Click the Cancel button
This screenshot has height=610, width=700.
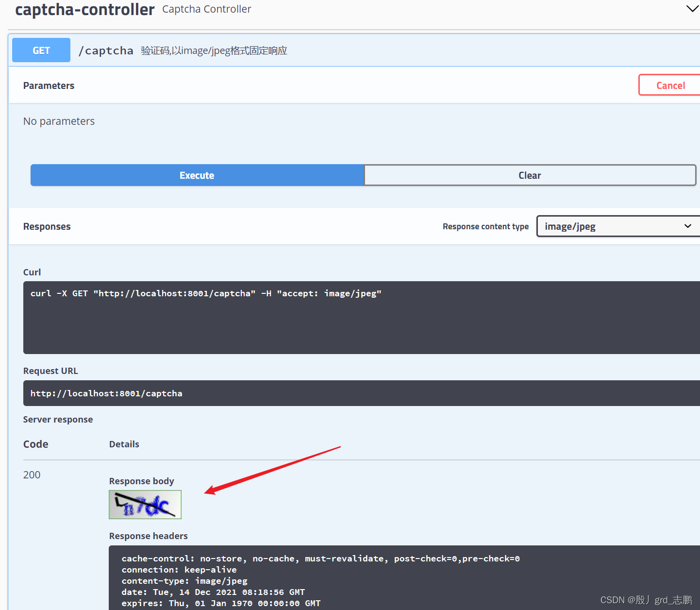(670, 85)
